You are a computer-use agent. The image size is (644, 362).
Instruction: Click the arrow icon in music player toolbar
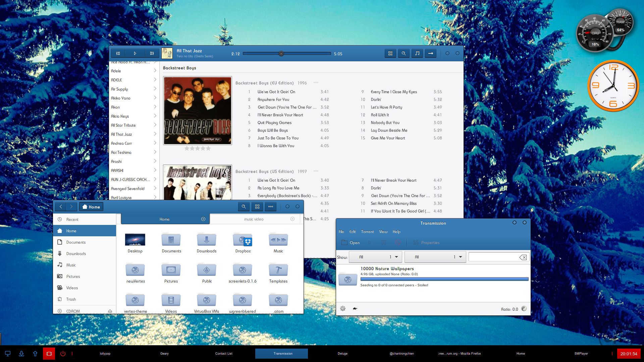430,53
